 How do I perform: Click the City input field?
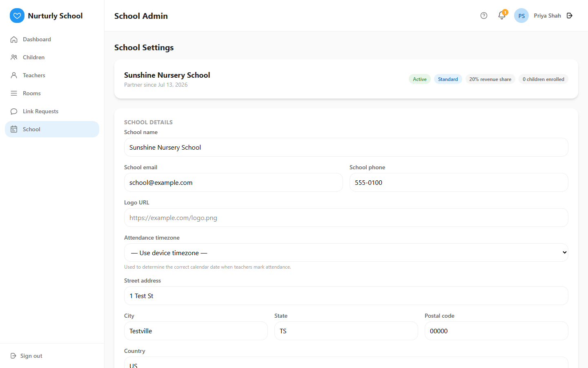coord(196,331)
